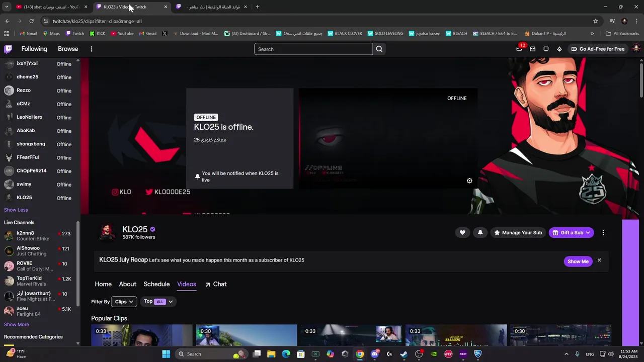
Task: Open the browser apps grid icon
Action: click(7, 34)
